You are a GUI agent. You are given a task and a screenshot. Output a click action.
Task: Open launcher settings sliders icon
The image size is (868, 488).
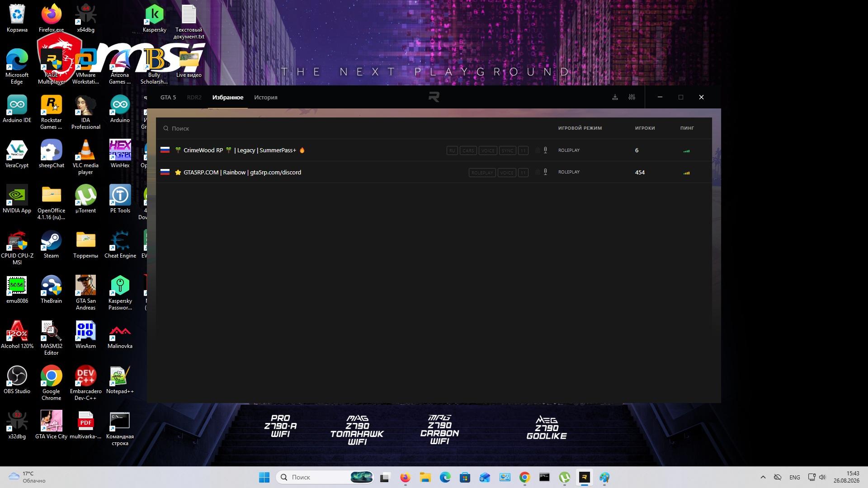[632, 97]
